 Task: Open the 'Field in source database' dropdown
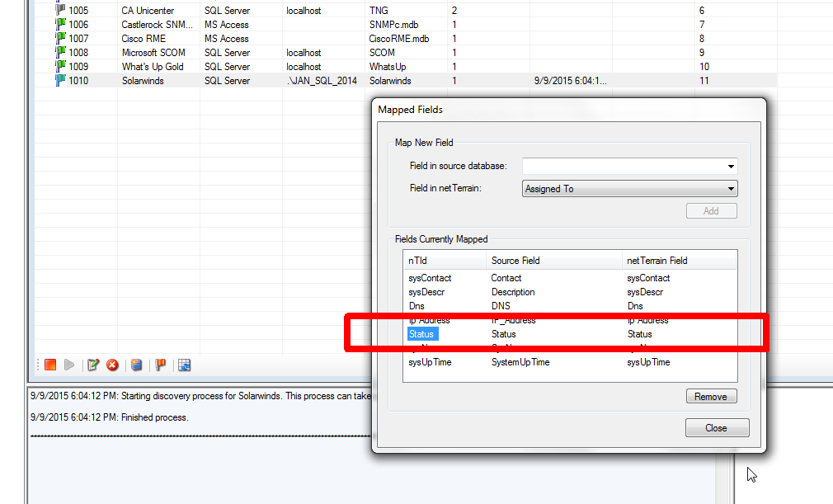(x=730, y=167)
